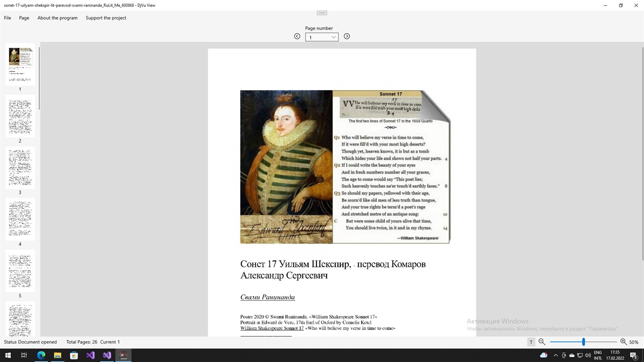
Task: Click the DjVu View taskbar icon
Action: click(x=123, y=355)
